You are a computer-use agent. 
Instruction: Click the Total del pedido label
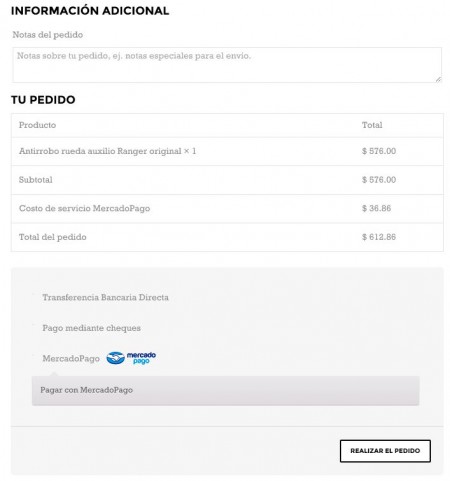53,237
